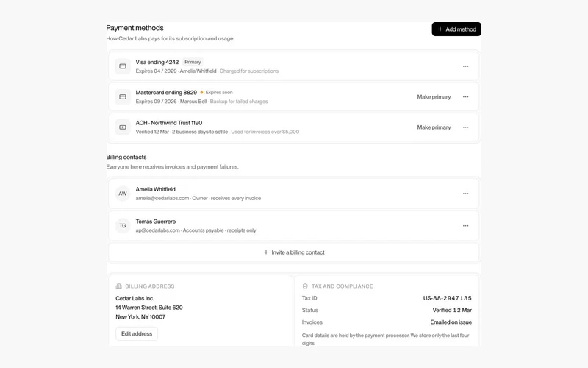Click the amelia@cedarlabs.com contact detail line
This screenshot has width=588, height=368.
click(x=198, y=198)
